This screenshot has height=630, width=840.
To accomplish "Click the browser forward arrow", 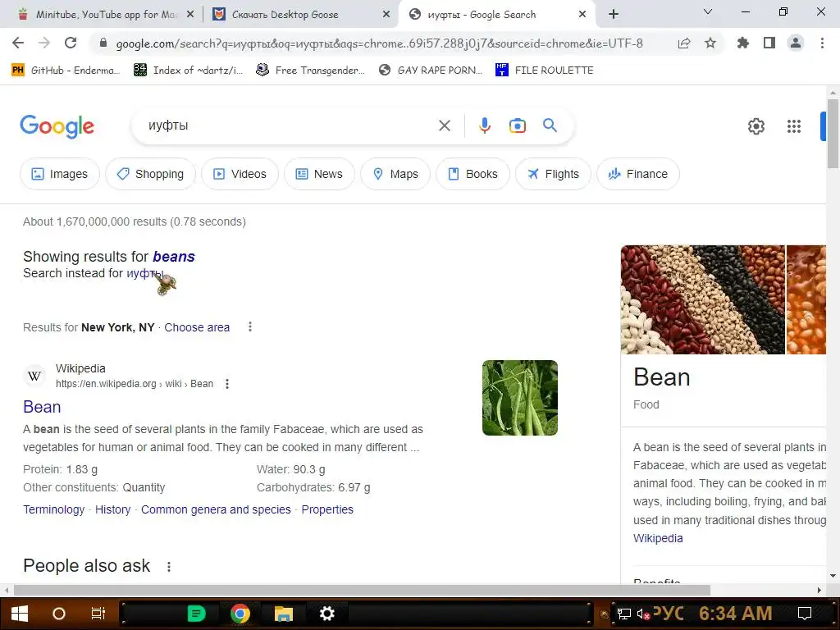I will 44,43.
